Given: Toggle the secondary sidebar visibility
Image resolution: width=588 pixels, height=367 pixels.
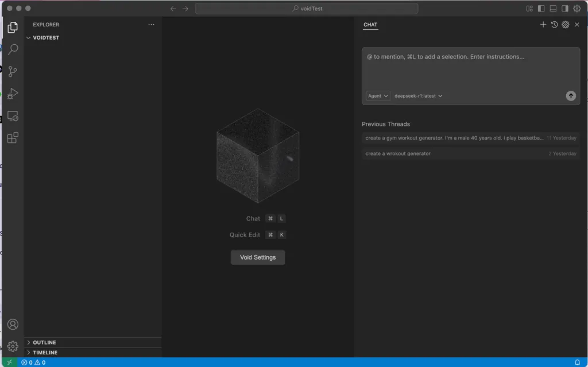Looking at the screenshot, I should coord(565,8).
